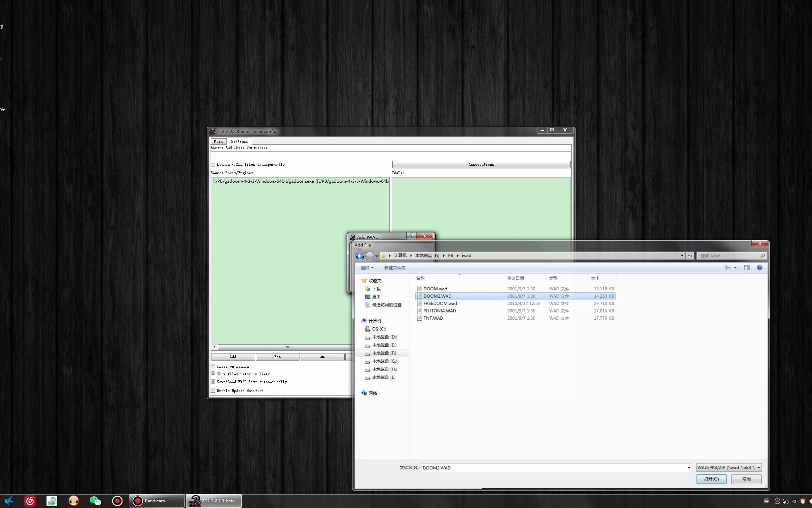Click the greyed-out forward navigation arrow
Viewport: 812px width, 508px height.
tap(369, 256)
